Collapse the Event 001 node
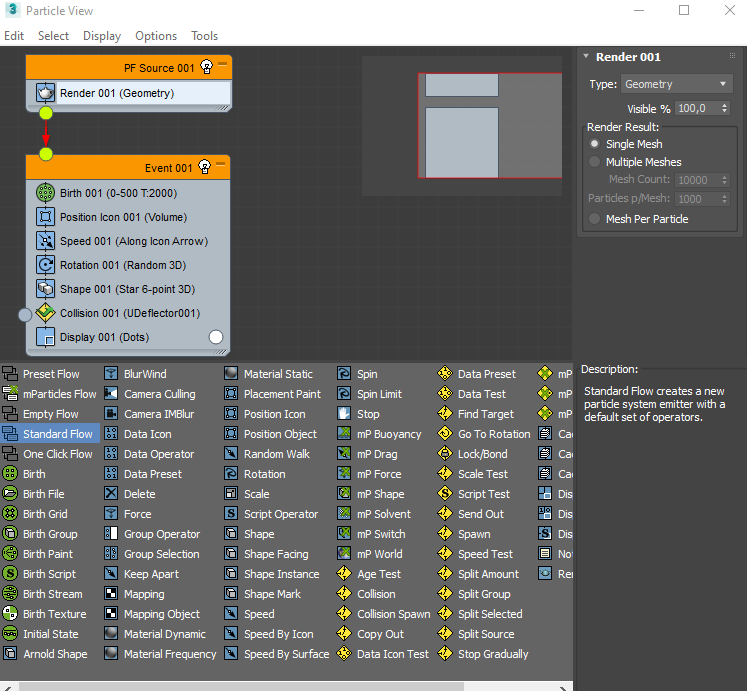This screenshot has width=747, height=691. point(221,163)
